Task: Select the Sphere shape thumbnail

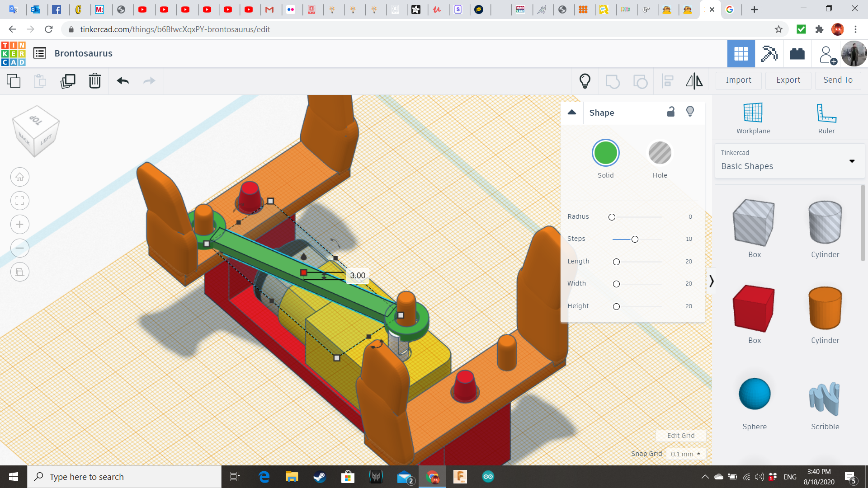Action: pyautogui.click(x=754, y=394)
